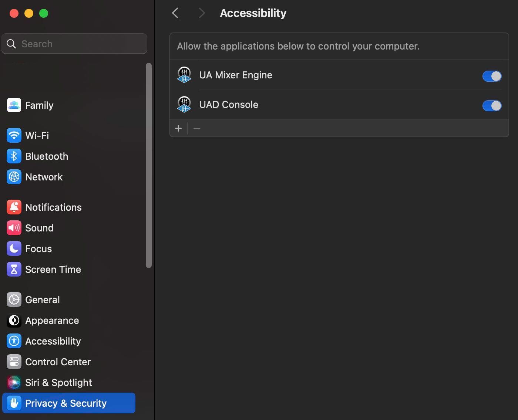Screen dimensions: 518x420
Task: Navigate back using the left chevron
Action: coord(175,13)
